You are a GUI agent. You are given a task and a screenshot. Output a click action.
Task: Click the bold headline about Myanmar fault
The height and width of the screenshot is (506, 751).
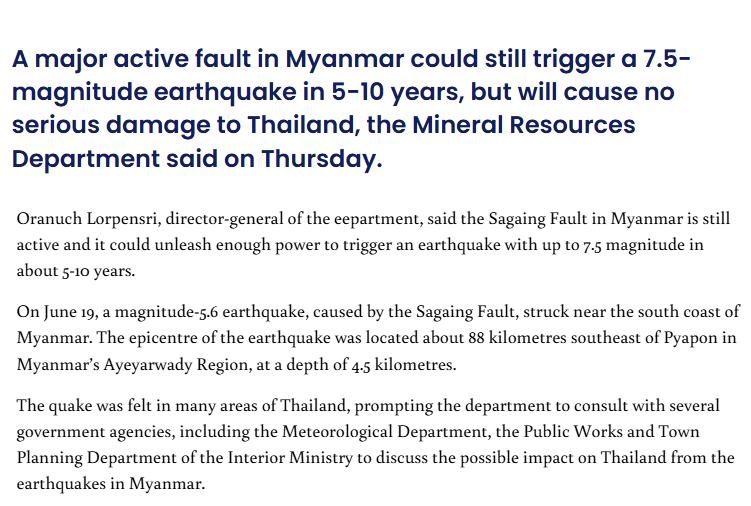pos(351,108)
